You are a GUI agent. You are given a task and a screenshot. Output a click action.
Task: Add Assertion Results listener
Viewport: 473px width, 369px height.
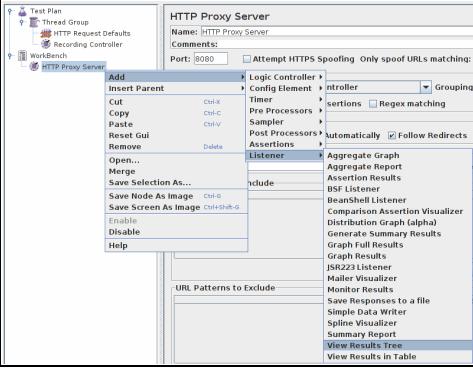pos(398,178)
